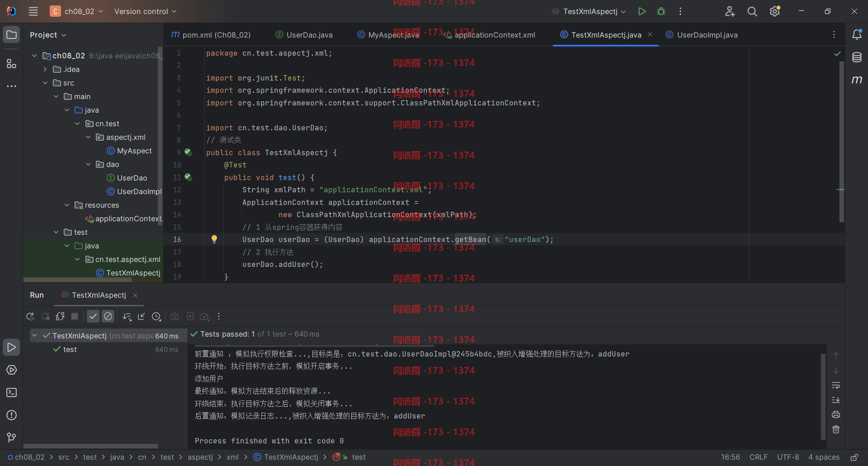Click the intention lightbulb on line 16
This screenshot has height=466, width=868.
(x=214, y=239)
